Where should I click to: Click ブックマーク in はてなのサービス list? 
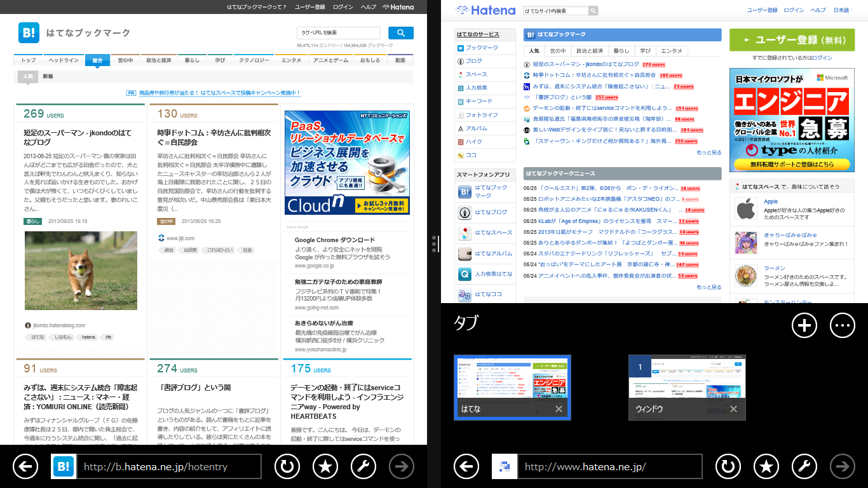[x=482, y=48]
